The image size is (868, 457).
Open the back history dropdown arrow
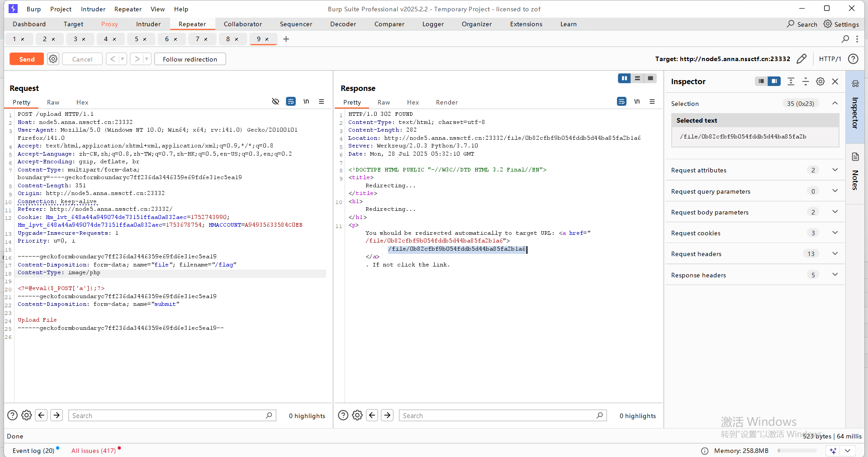coord(122,59)
